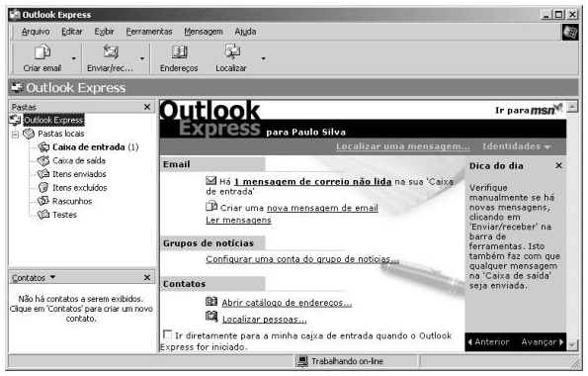The width and height of the screenshot is (588, 376).
Task: Open the Mensagem menu
Action: pyautogui.click(x=204, y=32)
